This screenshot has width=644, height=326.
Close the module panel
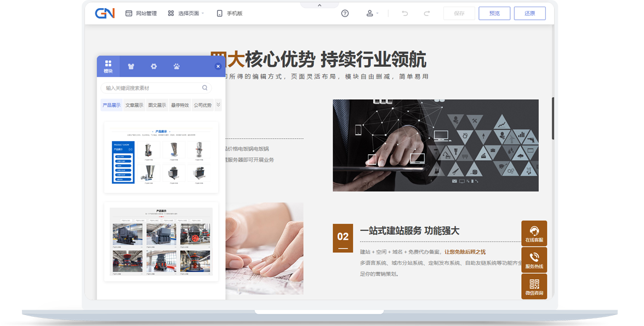218,66
